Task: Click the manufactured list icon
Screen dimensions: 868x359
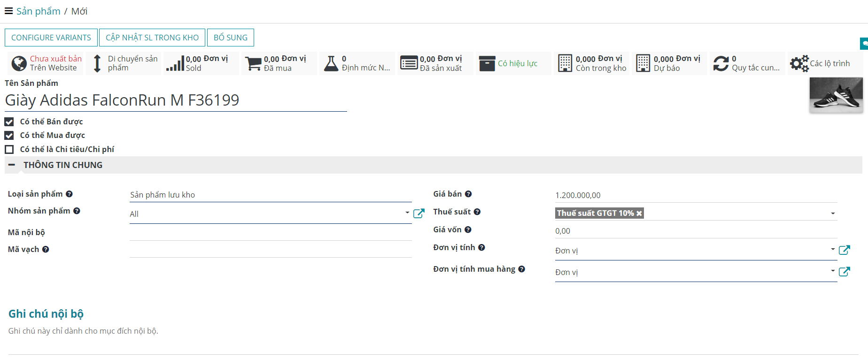Action: pyautogui.click(x=409, y=63)
